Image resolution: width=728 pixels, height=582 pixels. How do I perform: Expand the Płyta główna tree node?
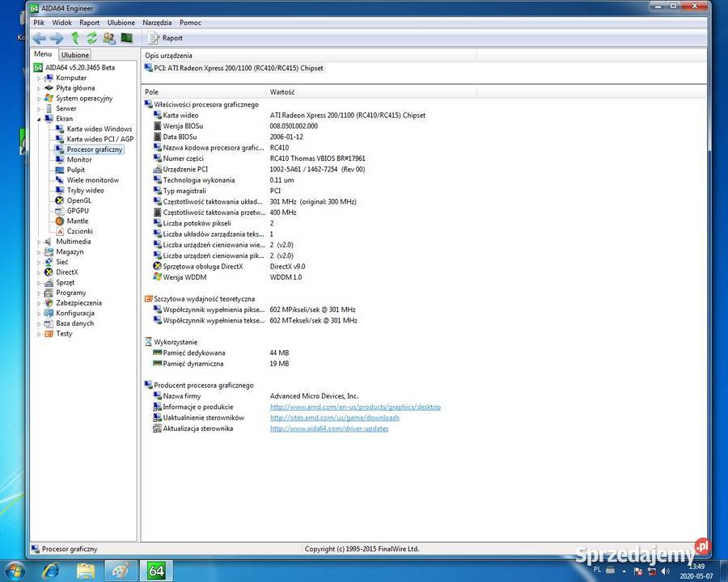[x=39, y=89]
